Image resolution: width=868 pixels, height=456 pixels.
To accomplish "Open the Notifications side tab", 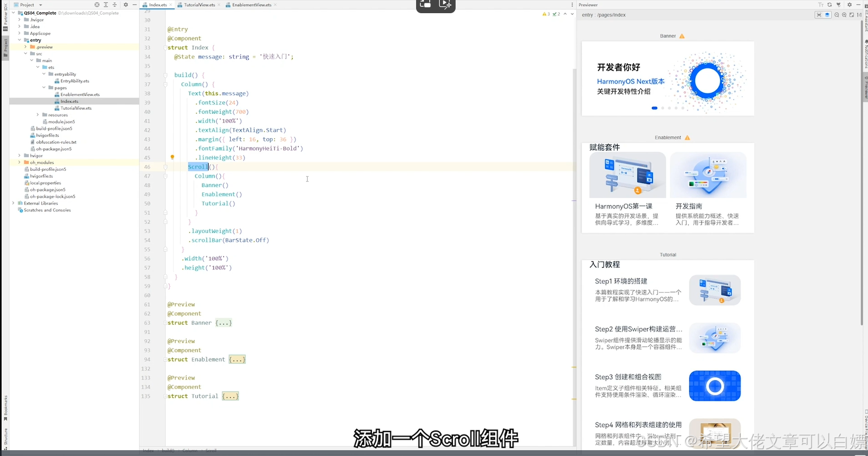I will click(865, 54).
